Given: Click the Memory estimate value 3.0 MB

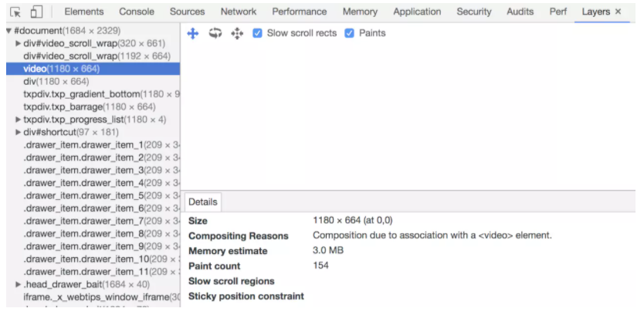Looking at the screenshot, I should pos(327,250).
